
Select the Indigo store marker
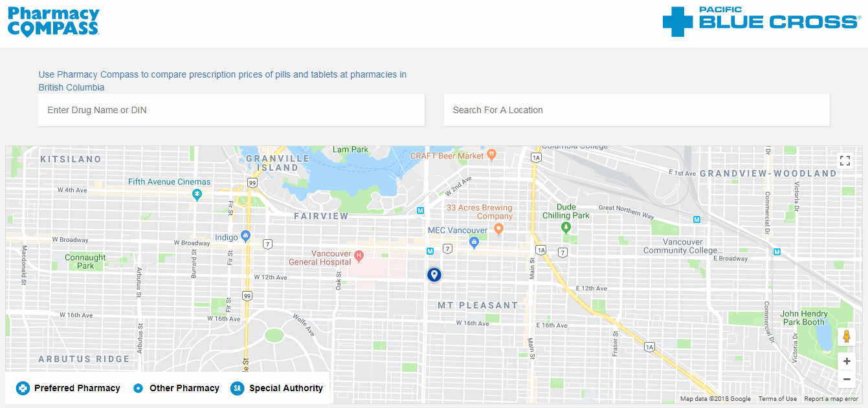coord(245,236)
